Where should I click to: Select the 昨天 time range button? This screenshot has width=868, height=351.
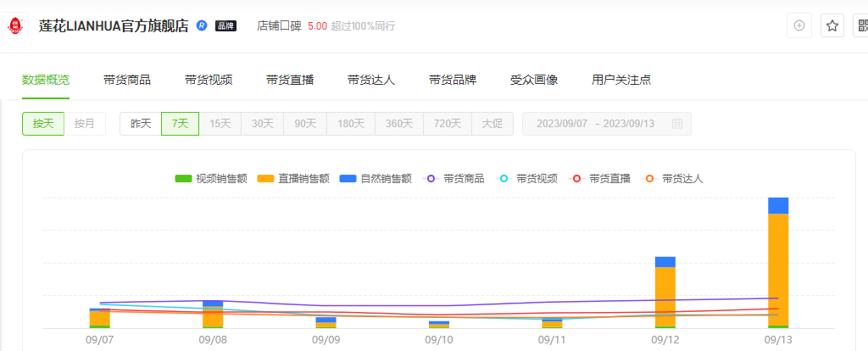pos(141,124)
